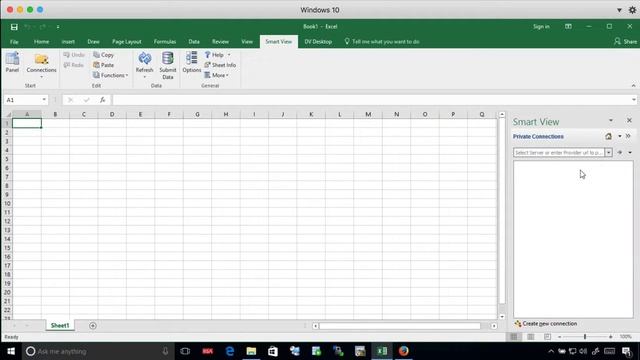Open the Sheet Info button
The width and height of the screenshot is (640, 360).
pos(220,65)
